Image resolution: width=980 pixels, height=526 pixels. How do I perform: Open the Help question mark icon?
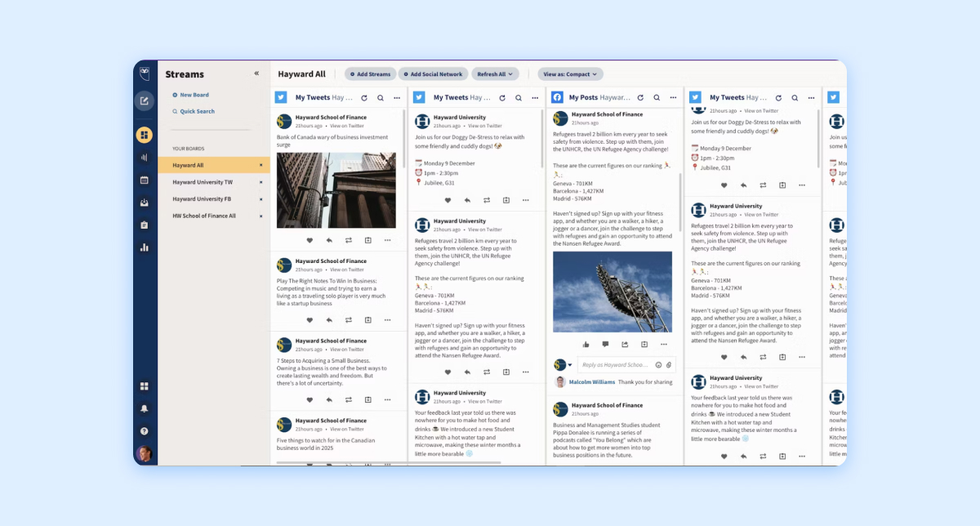[x=145, y=430]
